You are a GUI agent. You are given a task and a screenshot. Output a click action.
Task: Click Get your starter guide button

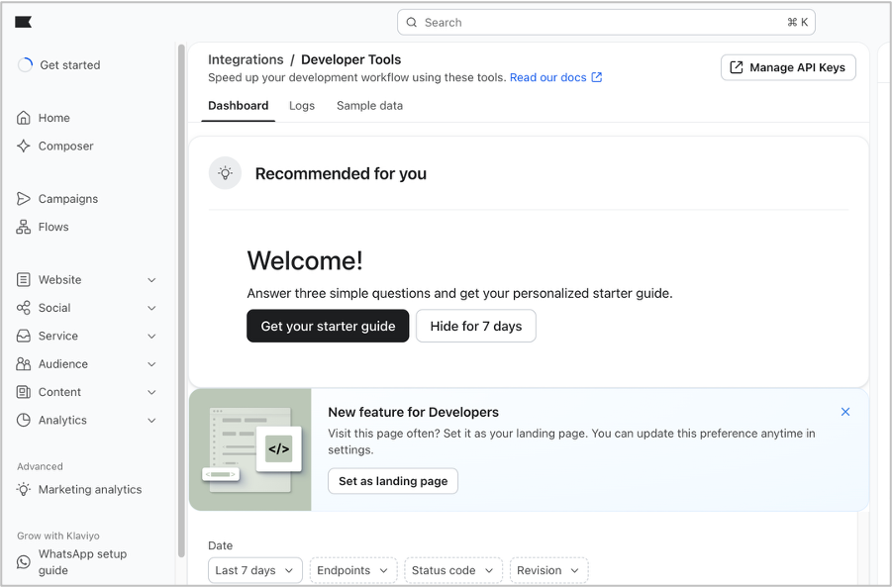coord(328,326)
